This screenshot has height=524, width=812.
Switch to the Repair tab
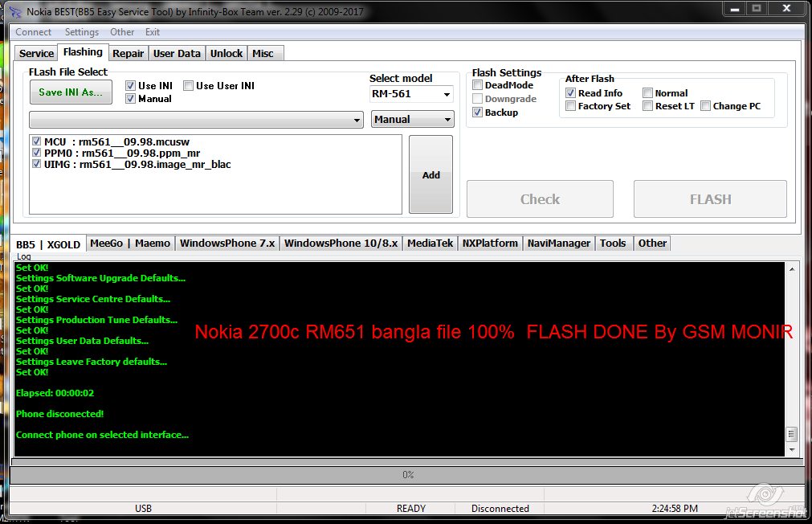[128, 53]
